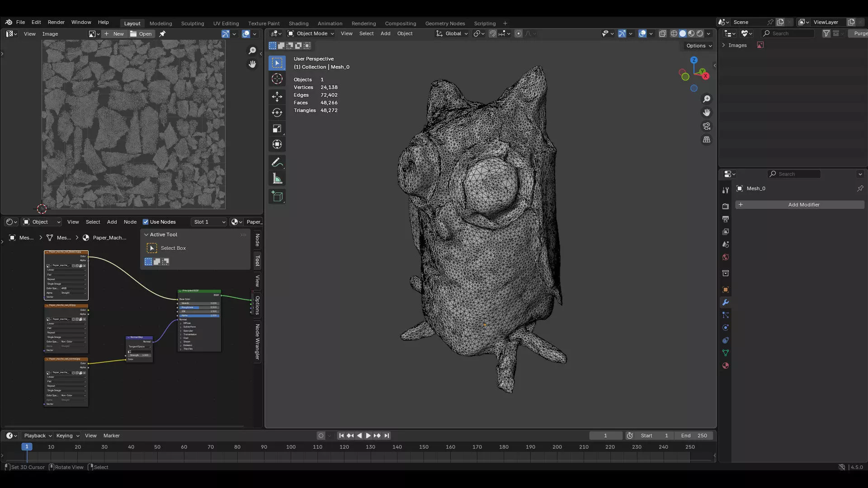Choose the 3D Cursor tool
The height and width of the screenshot is (488, 868).
point(277,79)
